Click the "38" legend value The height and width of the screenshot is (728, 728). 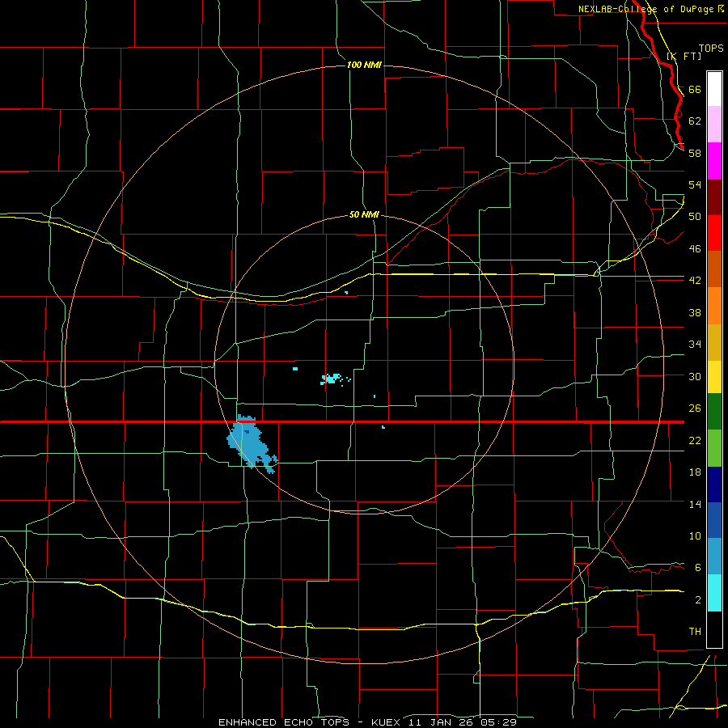pyautogui.click(x=695, y=312)
